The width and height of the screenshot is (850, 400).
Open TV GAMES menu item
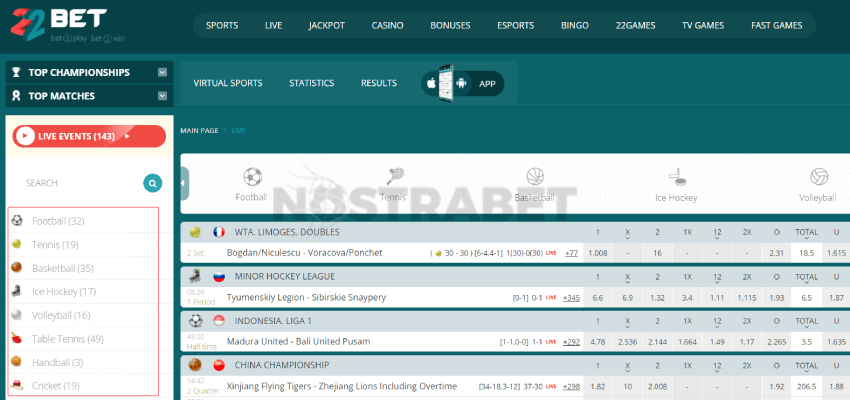coord(703,25)
